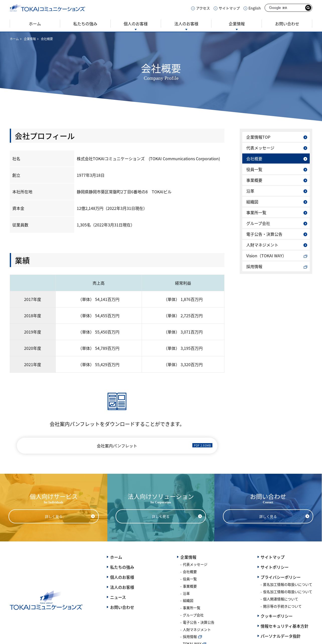Click arrow icon beside 組織図 sidebar item
The width and height of the screenshot is (322, 644).
coord(305,202)
